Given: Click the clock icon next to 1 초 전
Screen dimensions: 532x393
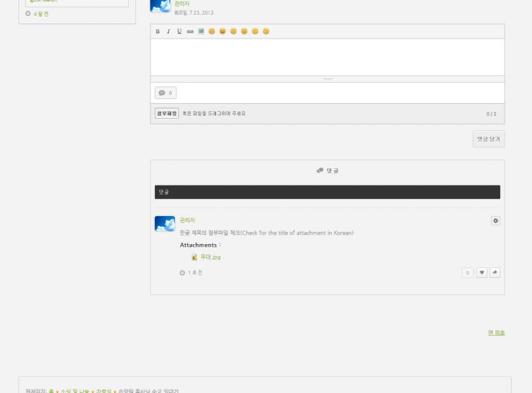Looking at the screenshot, I should pyautogui.click(x=182, y=273).
